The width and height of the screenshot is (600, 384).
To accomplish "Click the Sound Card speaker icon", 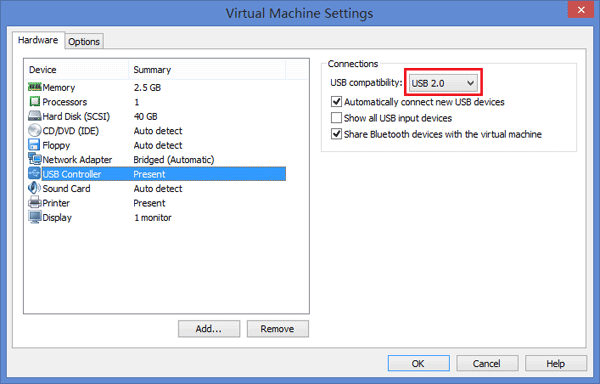I will click(34, 188).
